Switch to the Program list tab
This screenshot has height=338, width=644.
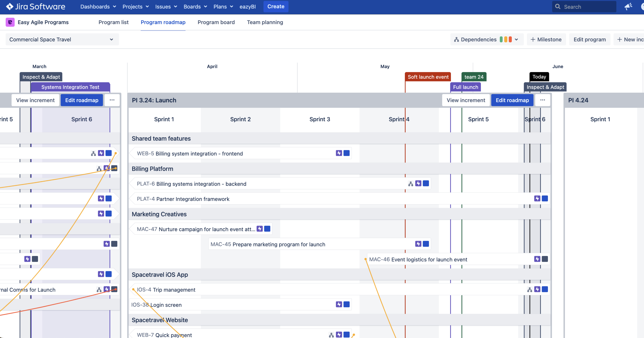point(114,22)
